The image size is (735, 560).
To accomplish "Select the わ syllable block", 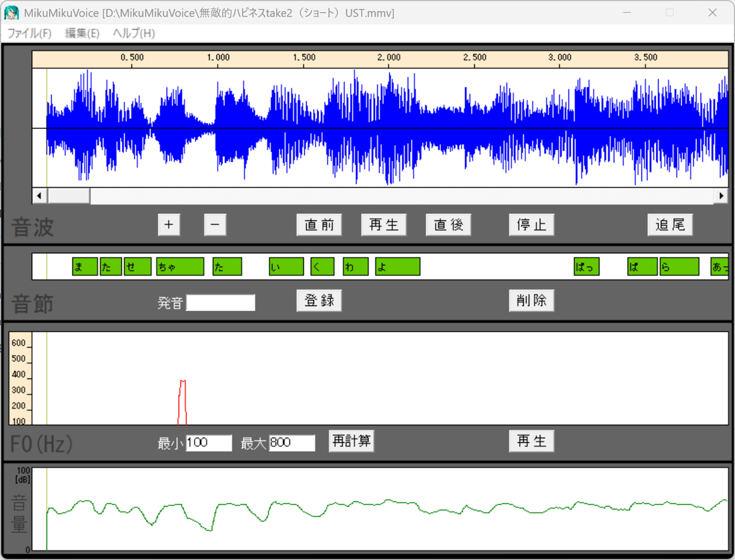I will (x=355, y=267).
